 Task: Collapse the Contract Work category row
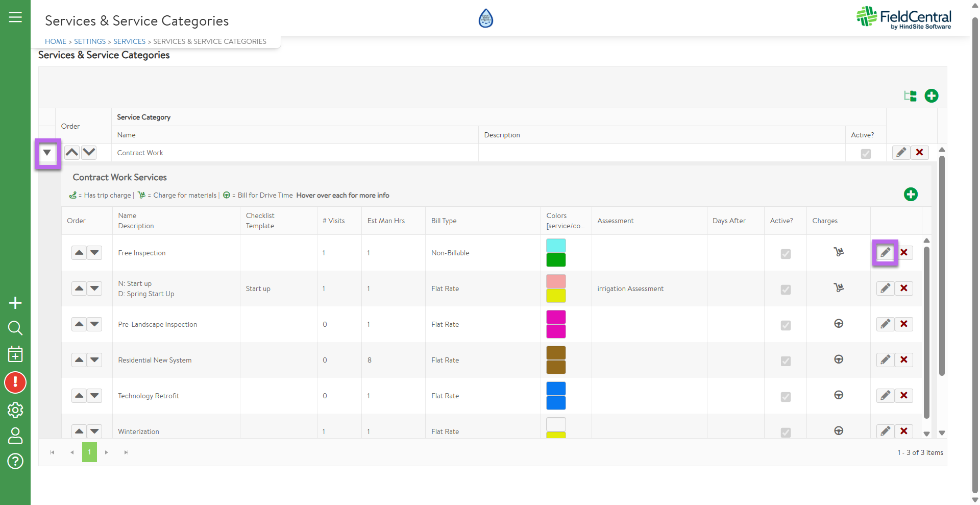pyautogui.click(x=47, y=153)
